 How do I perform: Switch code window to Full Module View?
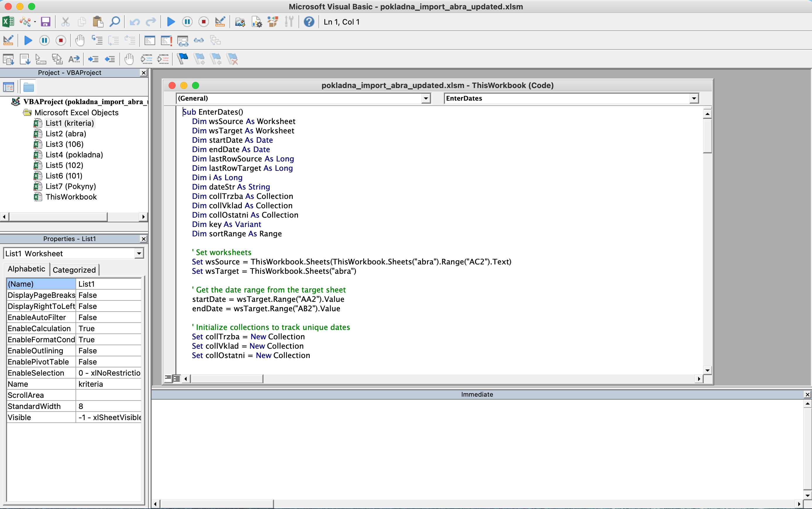pos(177,379)
